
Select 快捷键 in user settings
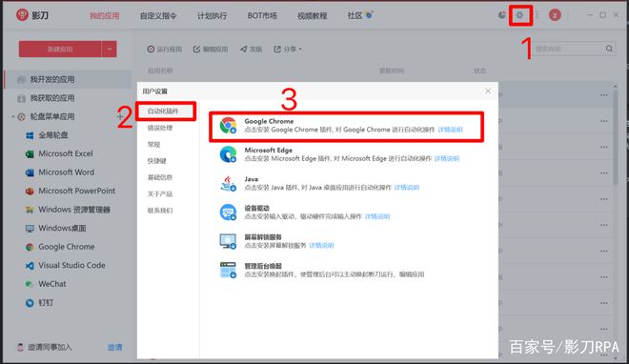tap(157, 161)
